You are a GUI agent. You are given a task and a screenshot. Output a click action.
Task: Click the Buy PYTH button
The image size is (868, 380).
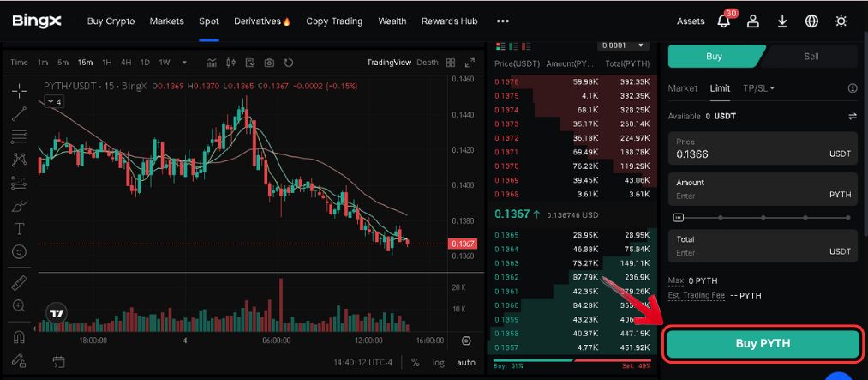[763, 343]
